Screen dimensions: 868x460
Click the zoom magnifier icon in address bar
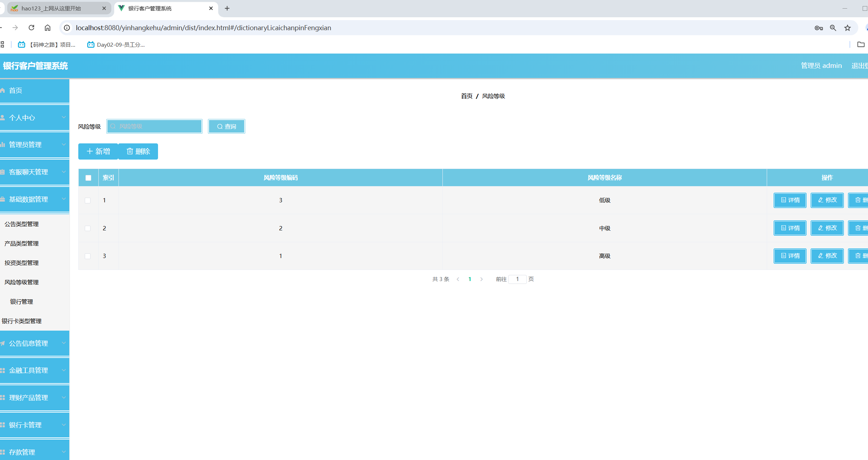point(833,28)
